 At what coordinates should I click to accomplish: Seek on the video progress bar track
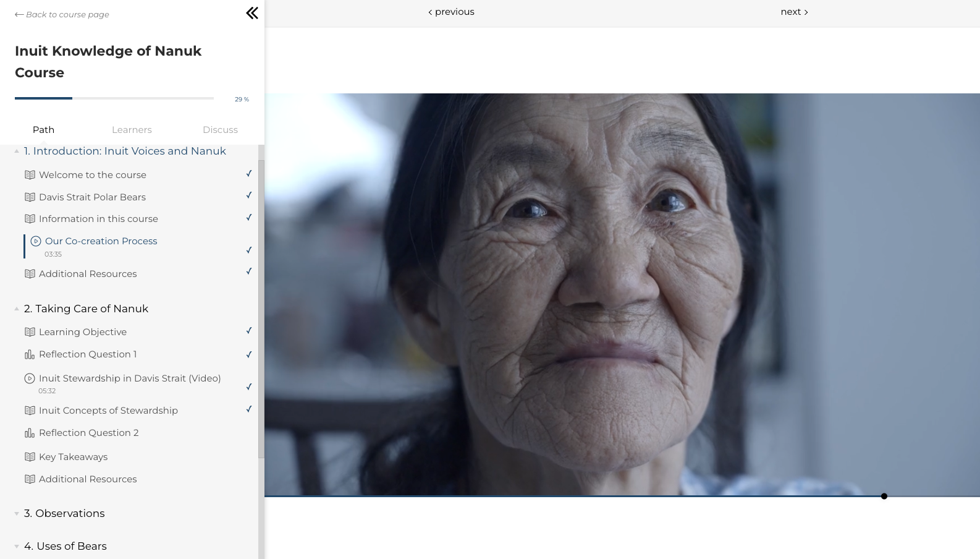pos(622,496)
